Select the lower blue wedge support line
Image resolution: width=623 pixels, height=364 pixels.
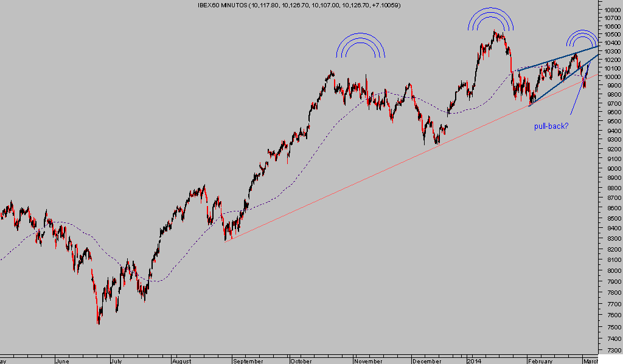[x=557, y=88]
